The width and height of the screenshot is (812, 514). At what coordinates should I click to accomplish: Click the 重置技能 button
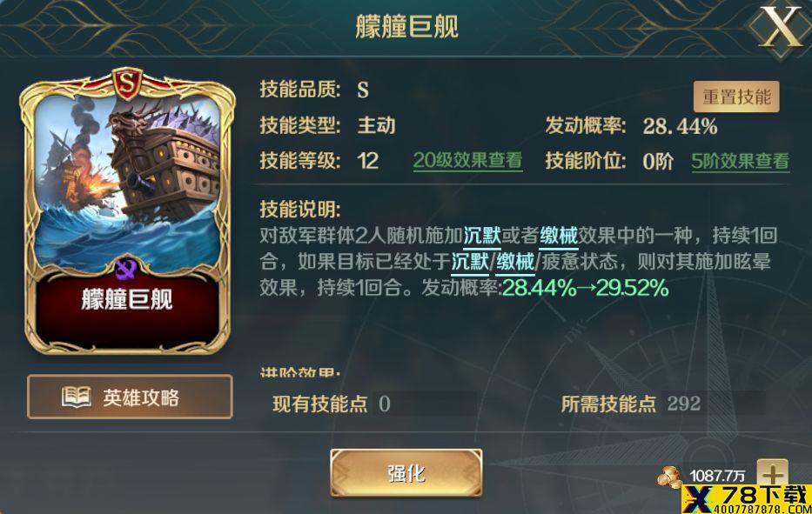point(736,97)
